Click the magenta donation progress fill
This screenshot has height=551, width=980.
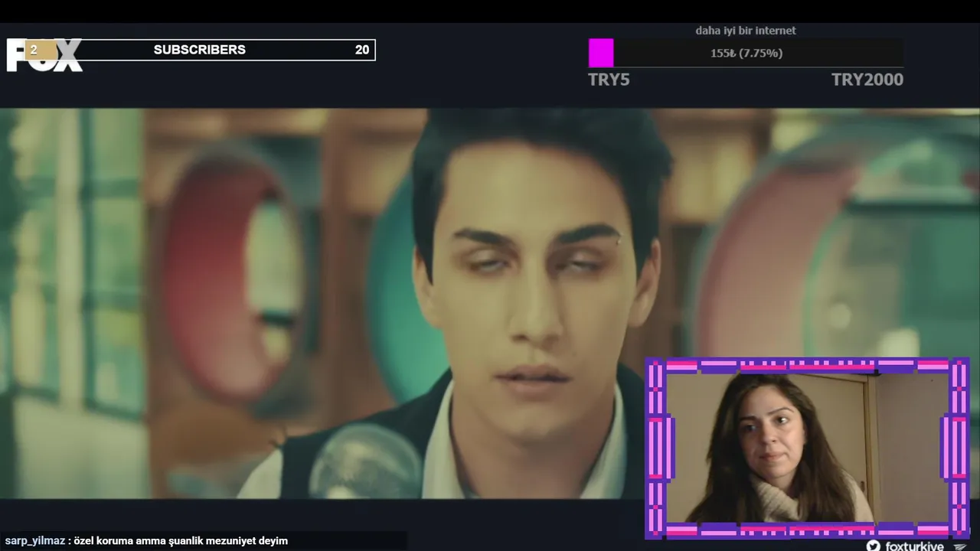[601, 53]
